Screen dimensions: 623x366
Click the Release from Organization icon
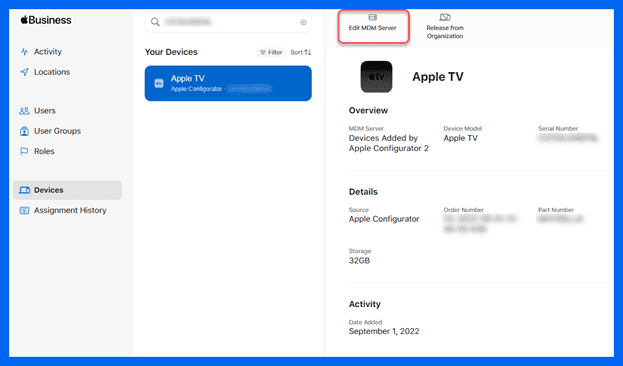(445, 17)
